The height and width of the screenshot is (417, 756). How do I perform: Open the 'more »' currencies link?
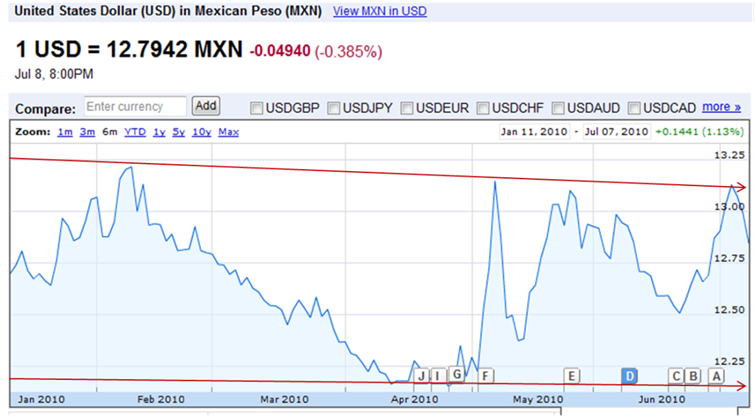click(721, 107)
